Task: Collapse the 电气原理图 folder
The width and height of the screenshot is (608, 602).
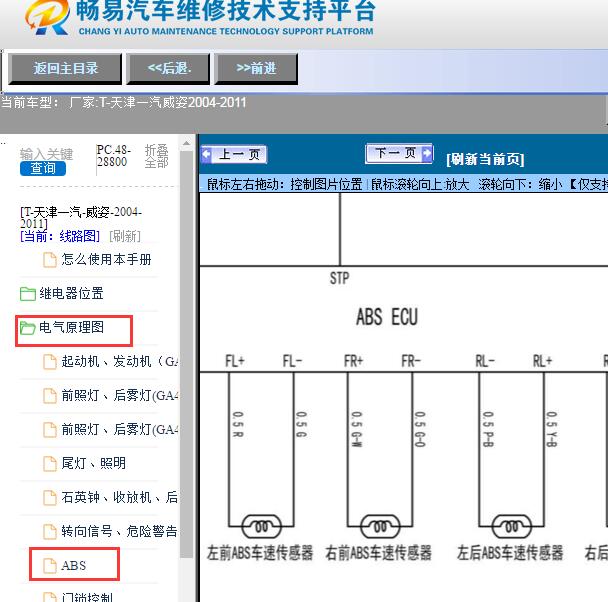Action: [x=71, y=328]
